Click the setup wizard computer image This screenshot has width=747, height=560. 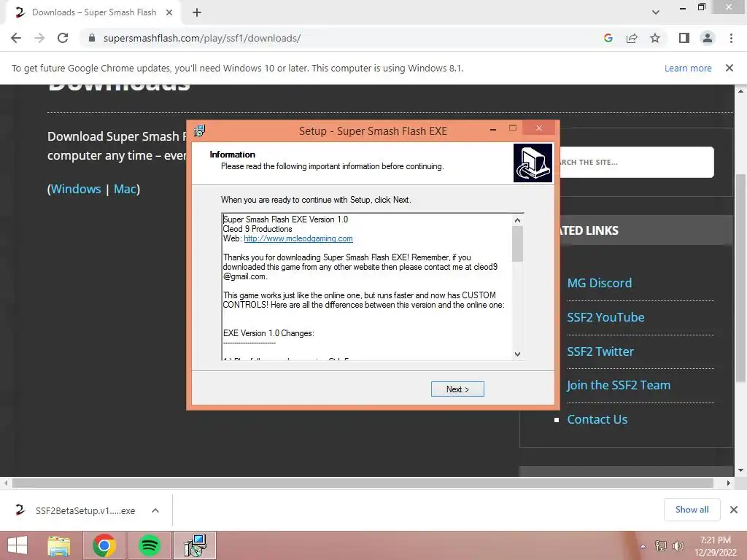point(533,163)
